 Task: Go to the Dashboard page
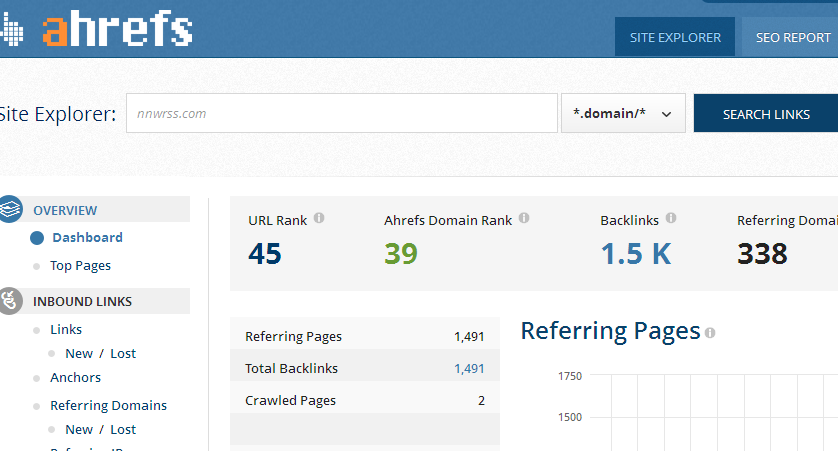click(x=88, y=237)
